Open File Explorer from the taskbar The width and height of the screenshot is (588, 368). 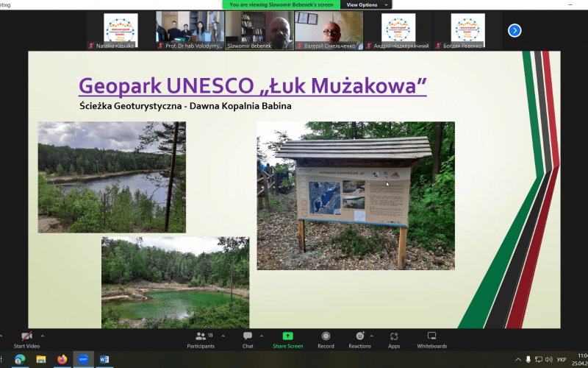coord(41,359)
